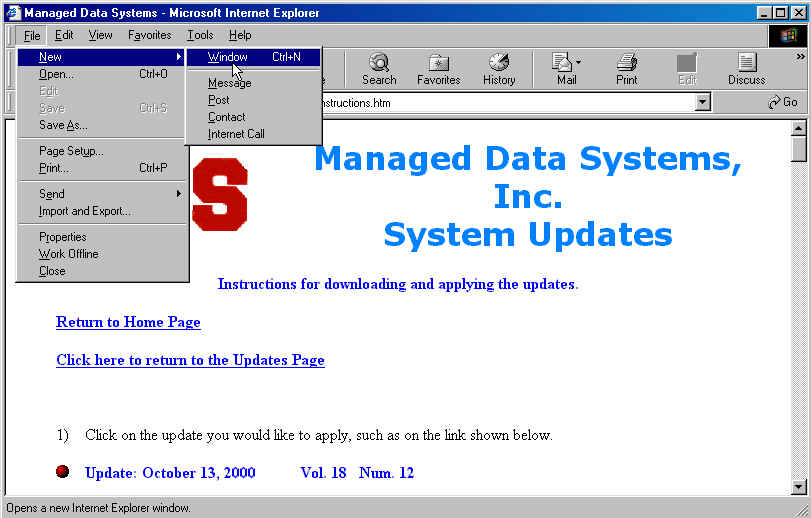Screen dimensions: 811x518
Task: Click the red bullet beside Update link
Action: 63,471
